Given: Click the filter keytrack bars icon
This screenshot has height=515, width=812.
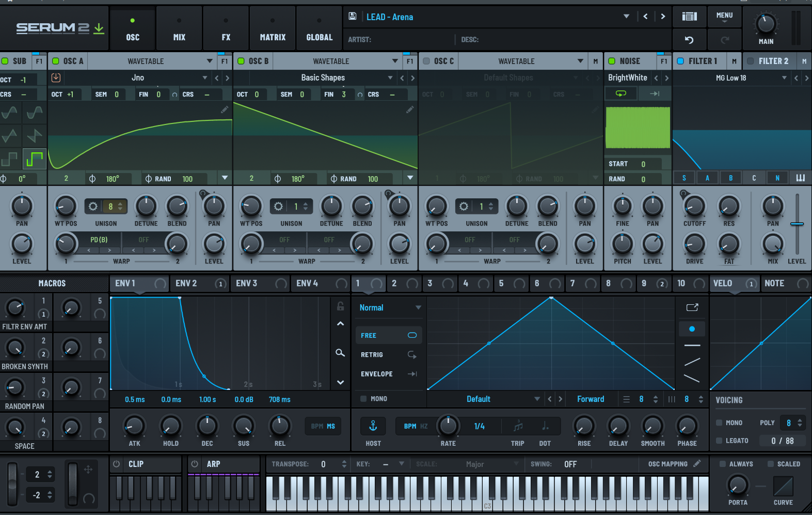Looking at the screenshot, I should 801,178.
